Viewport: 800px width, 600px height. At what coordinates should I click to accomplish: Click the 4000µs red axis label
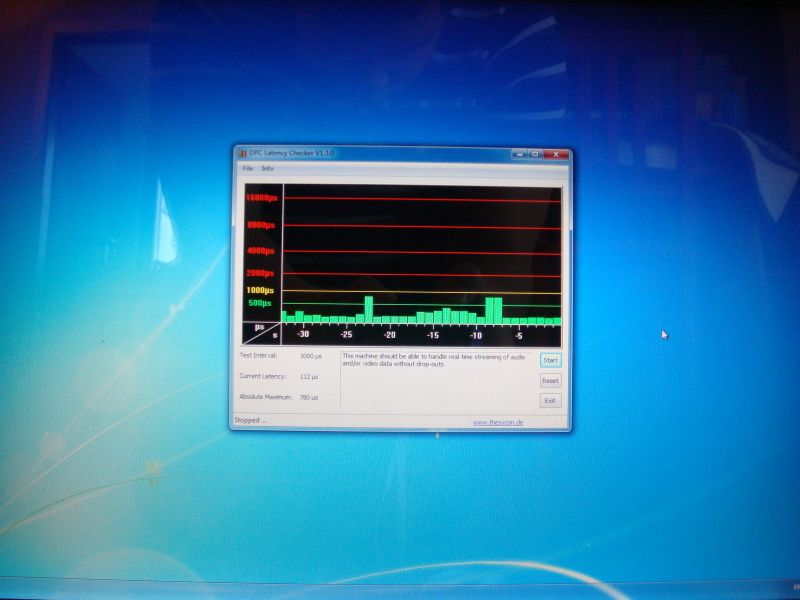[x=261, y=251]
